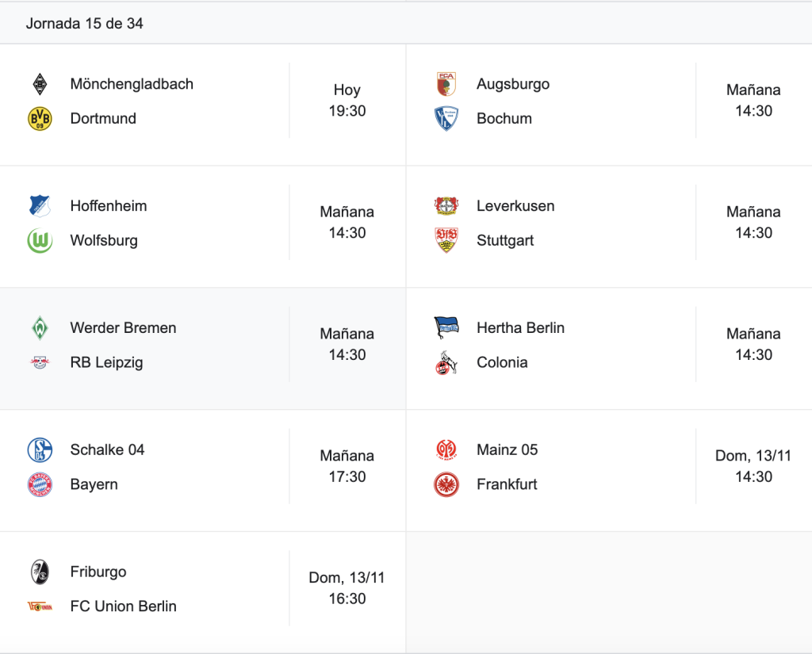
Task: Click the Bayer Leverkusen crest
Action: [446, 205]
